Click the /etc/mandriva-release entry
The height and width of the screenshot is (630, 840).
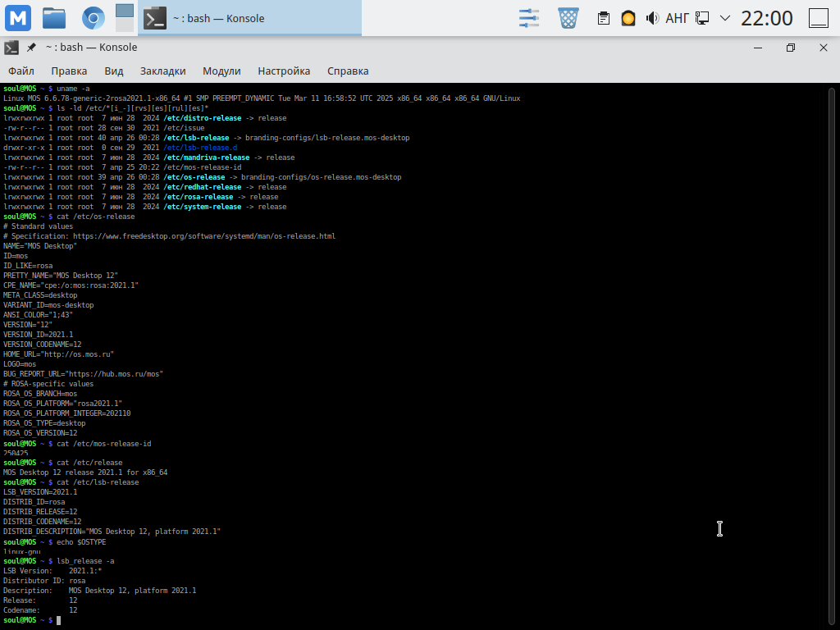click(x=206, y=157)
